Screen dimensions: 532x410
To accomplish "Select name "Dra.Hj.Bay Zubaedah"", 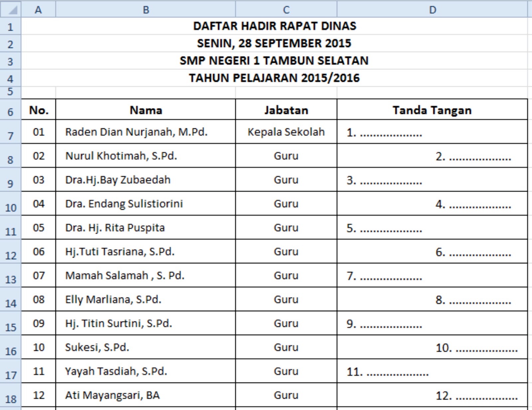I will [x=118, y=180].
